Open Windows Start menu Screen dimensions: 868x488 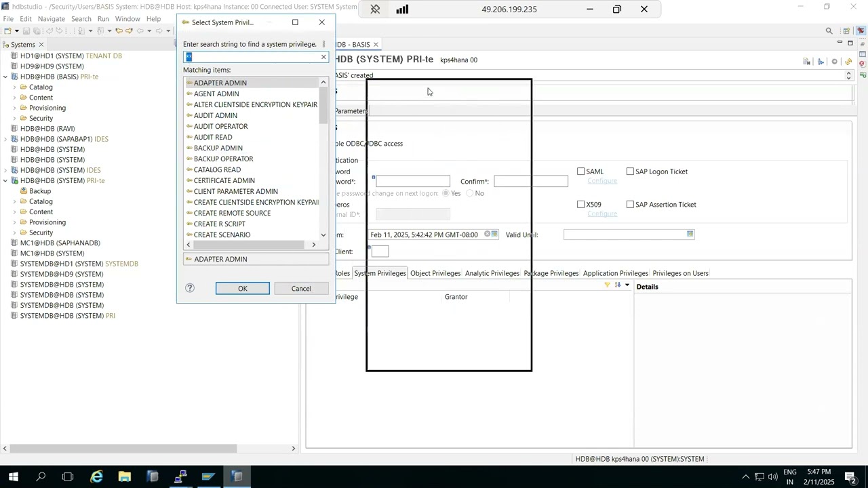[13, 477]
